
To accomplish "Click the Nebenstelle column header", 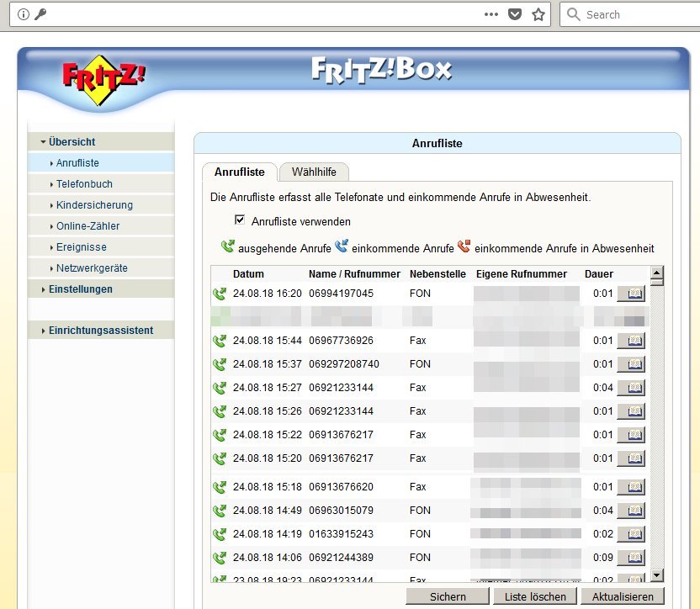I will coord(437,274).
